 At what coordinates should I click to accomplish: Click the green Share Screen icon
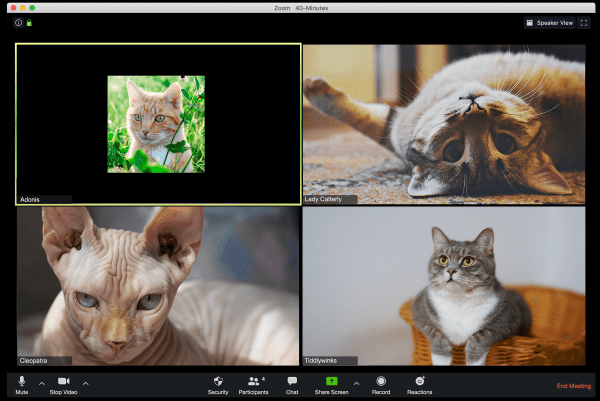tap(331, 382)
